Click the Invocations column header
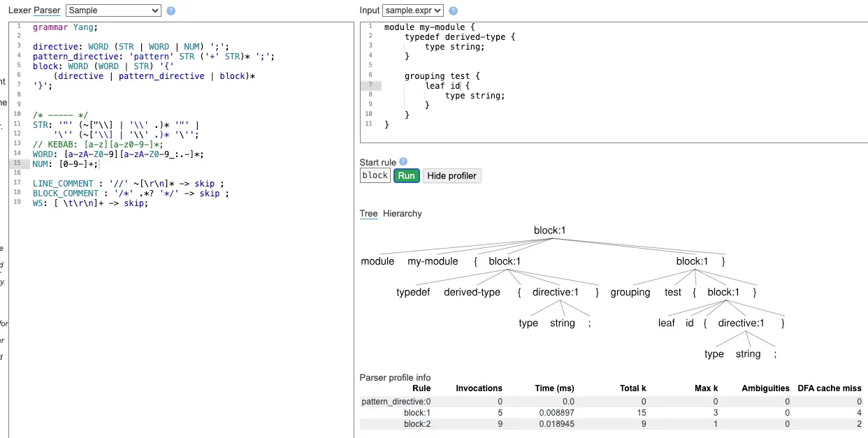This screenshot has width=868, height=438. (479, 388)
